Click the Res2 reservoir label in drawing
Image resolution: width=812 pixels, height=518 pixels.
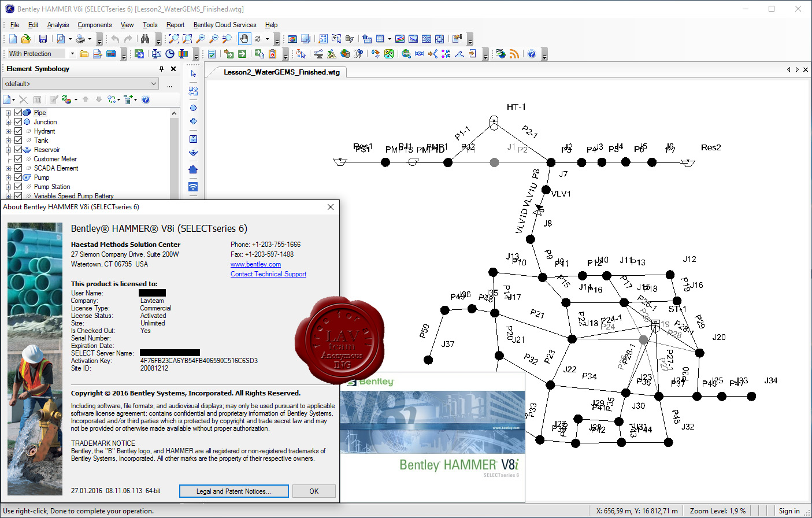tap(711, 147)
